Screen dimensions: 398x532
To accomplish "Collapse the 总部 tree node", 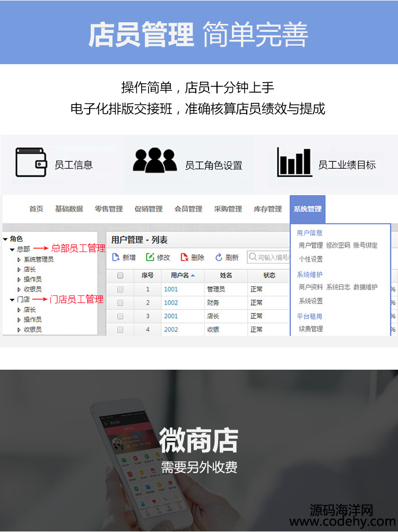I will point(12,249).
